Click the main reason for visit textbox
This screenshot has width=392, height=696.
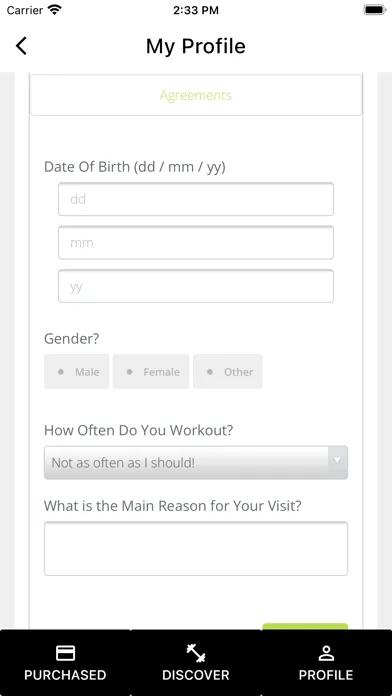tap(196, 549)
